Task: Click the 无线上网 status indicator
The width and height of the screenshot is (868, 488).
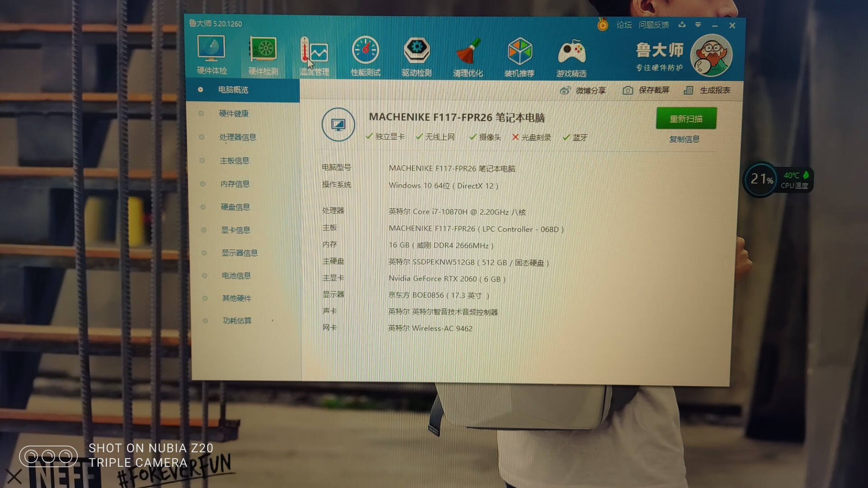Action: pyautogui.click(x=435, y=137)
